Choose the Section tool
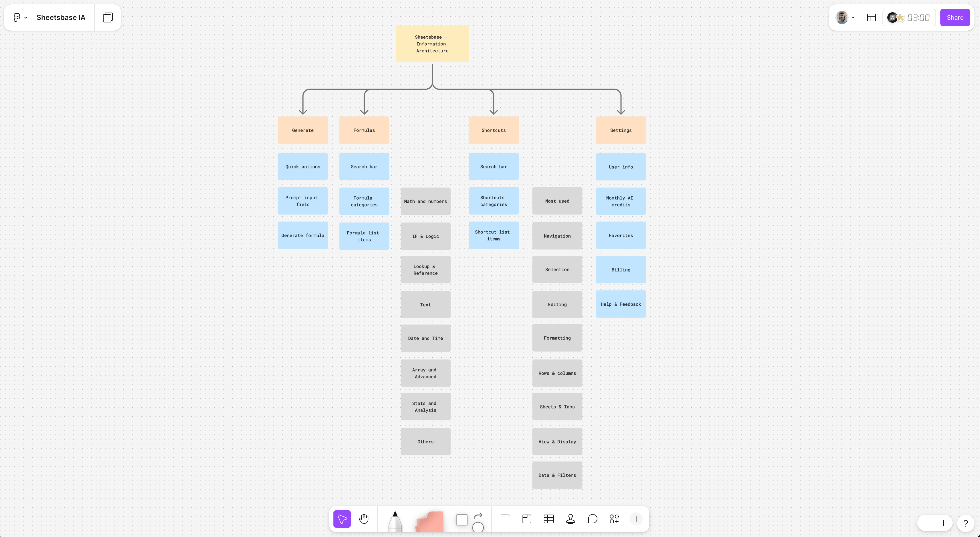This screenshot has width=980, height=537. (x=527, y=519)
